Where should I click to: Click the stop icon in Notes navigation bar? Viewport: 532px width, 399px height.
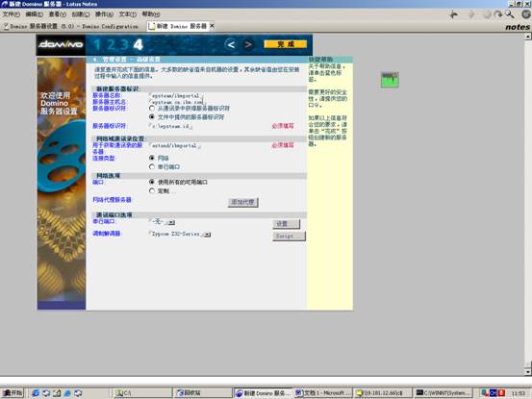pos(487,14)
